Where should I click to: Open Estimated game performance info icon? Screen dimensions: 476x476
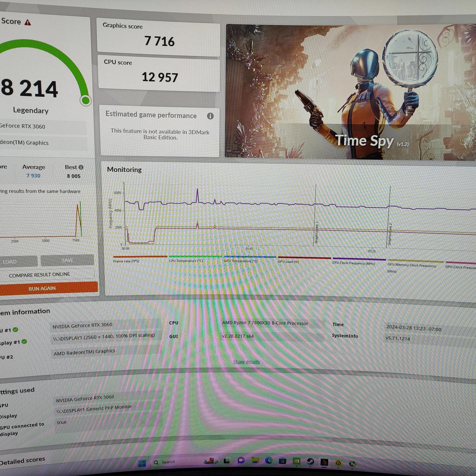210,116
